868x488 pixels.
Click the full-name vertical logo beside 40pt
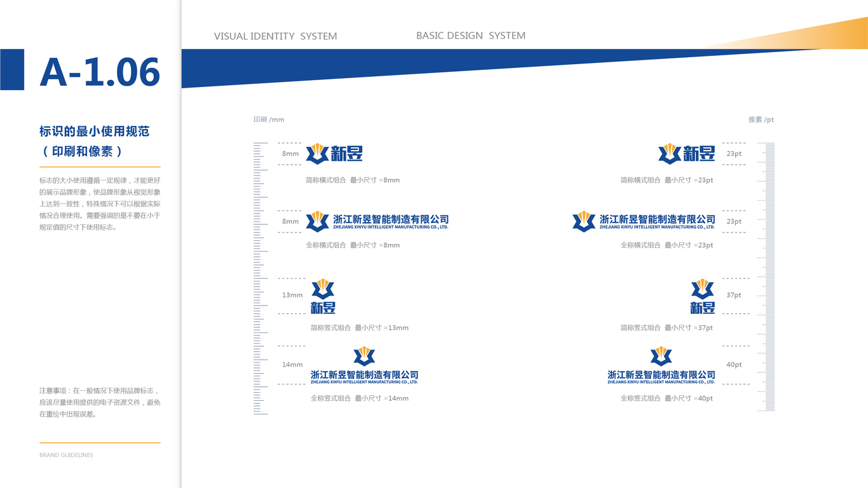pos(661,365)
